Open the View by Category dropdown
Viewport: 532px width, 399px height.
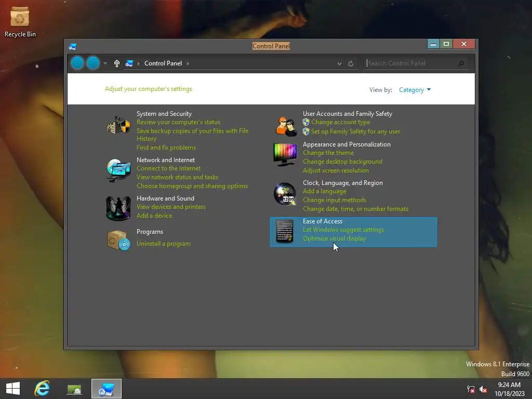click(415, 90)
